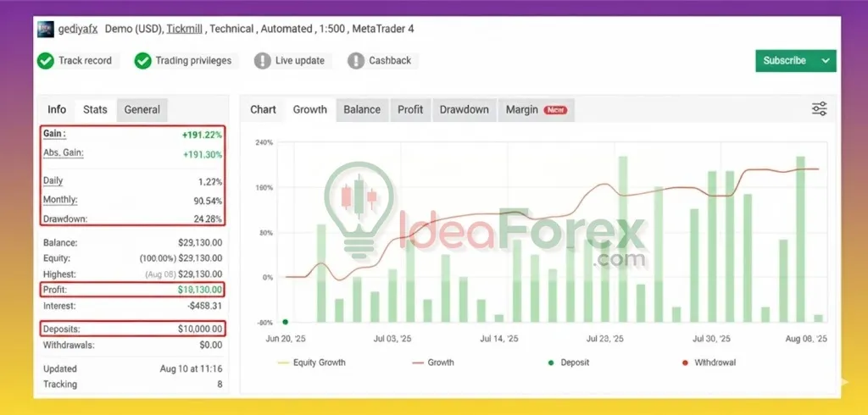
Task: Click the Monthly label
Action: (60, 200)
